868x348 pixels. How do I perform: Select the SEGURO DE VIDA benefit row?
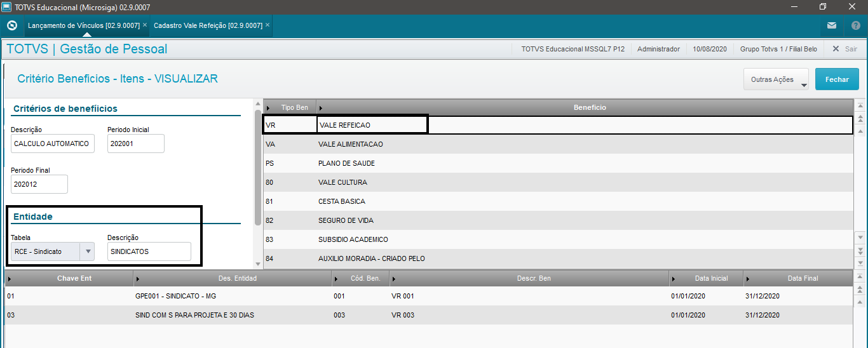[x=558, y=220]
